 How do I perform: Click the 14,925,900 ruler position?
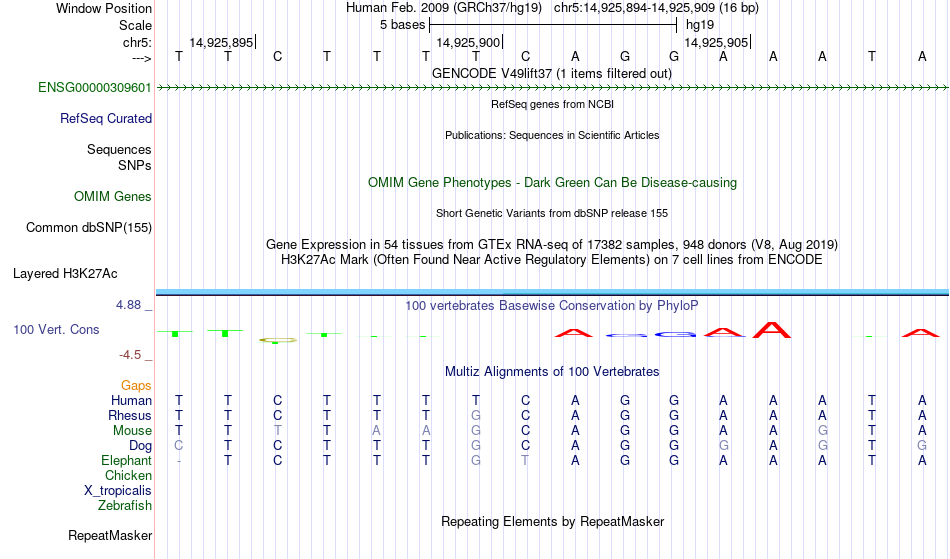point(469,42)
